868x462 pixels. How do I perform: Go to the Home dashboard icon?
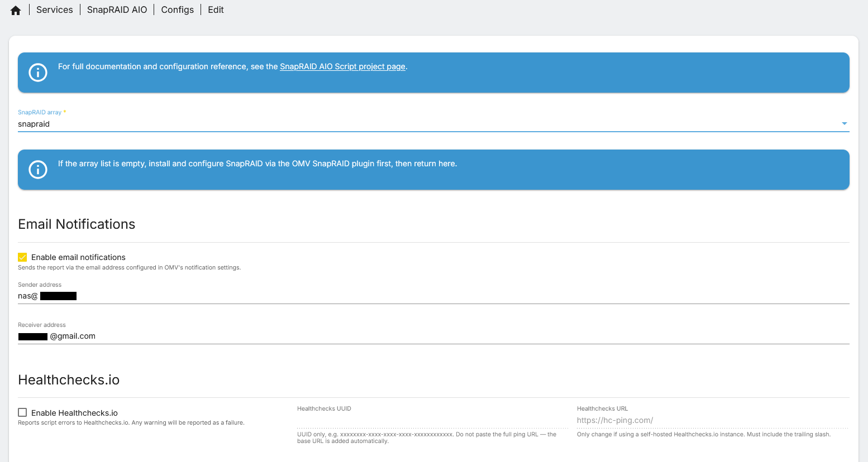tap(16, 10)
